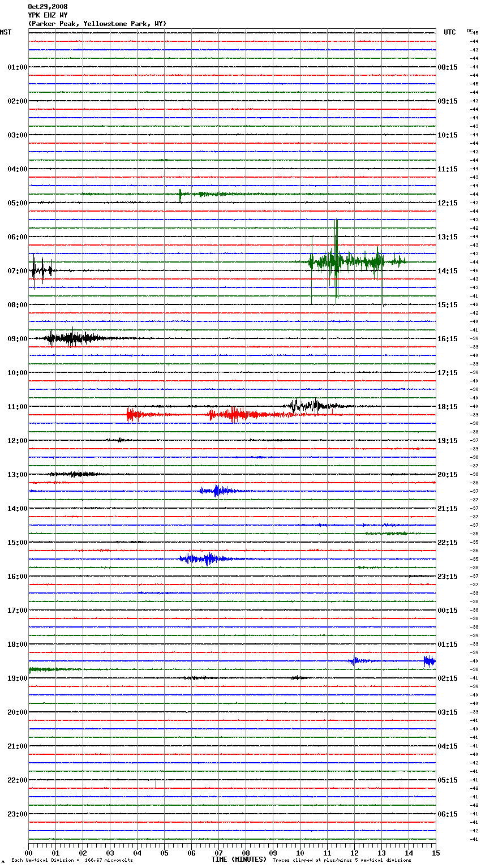481x868 pixels.
Task: Click the small spike on the 22:00 trace
Action: pos(156,783)
